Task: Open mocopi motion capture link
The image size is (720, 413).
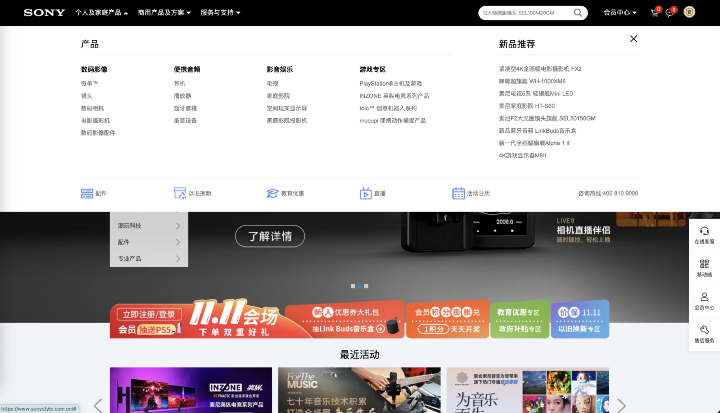Action: click(393, 121)
